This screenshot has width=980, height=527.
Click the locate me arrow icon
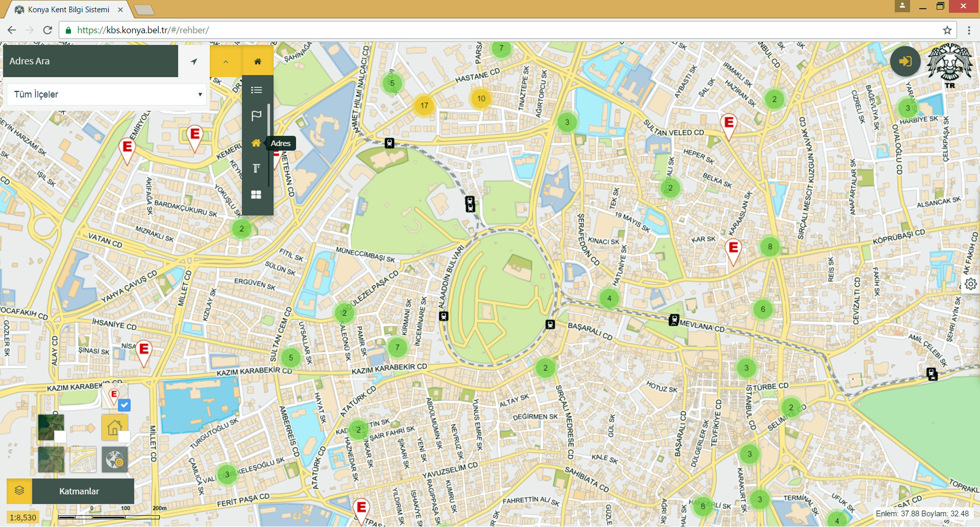pyautogui.click(x=194, y=61)
